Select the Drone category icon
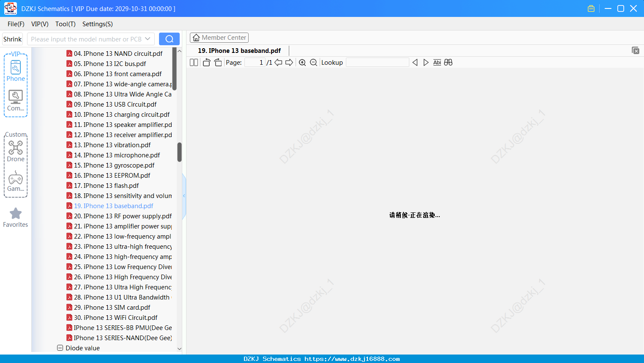The height and width of the screenshot is (363, 644). (x=16, y=151)
